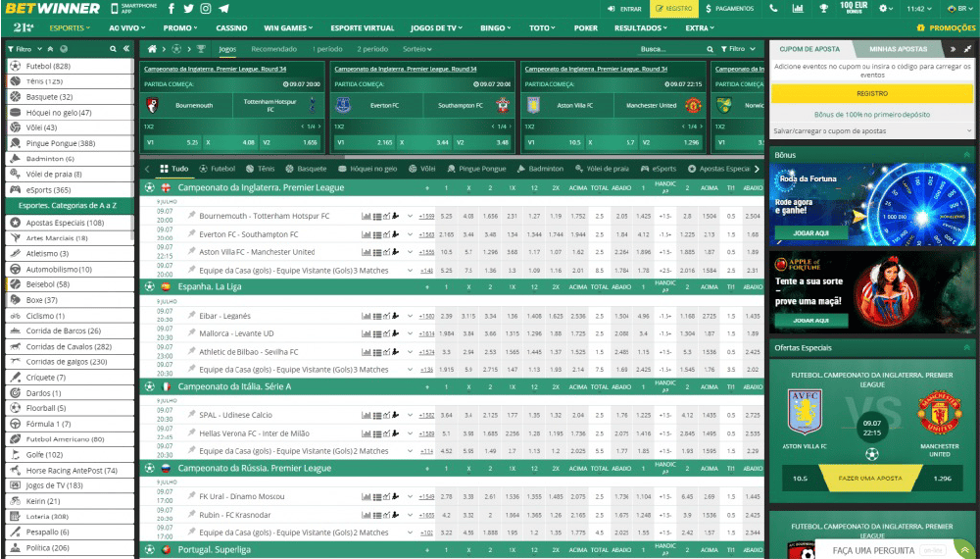Select the Recomendado tab
The width and height of the screenshot is (980, 559).
pos(273,49)
